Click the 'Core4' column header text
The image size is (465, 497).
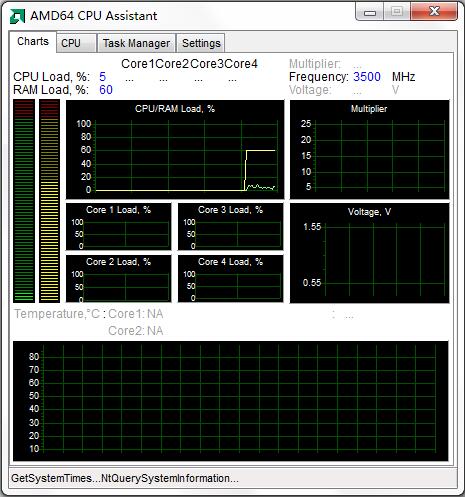pyautogui.click(x=241, y=64)
